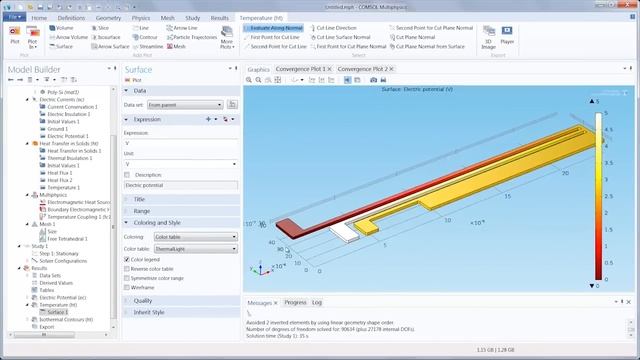This screenshot has height=360, width=640.
Task: Switch to the Physics ribbon tab
Action: [141, 18]
